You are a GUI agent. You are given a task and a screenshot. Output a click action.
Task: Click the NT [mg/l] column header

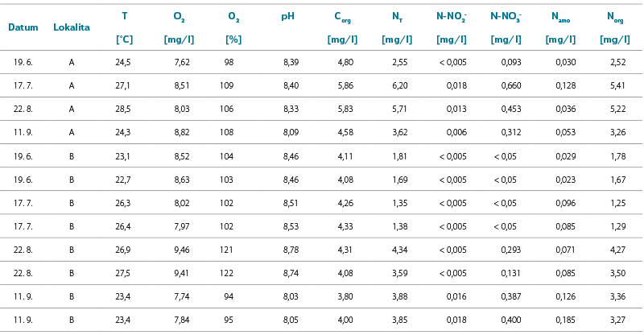coord(397,27)
